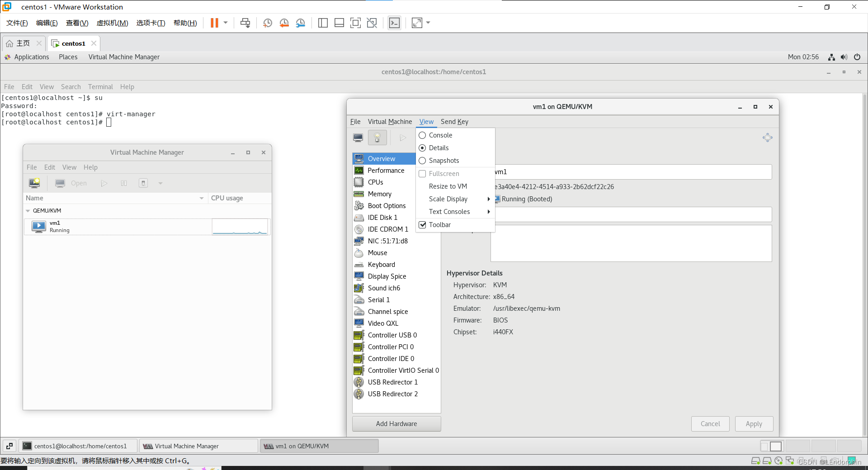The image size is (868, 470).
Task: Select the Console radio option
Action: [422, 135]
